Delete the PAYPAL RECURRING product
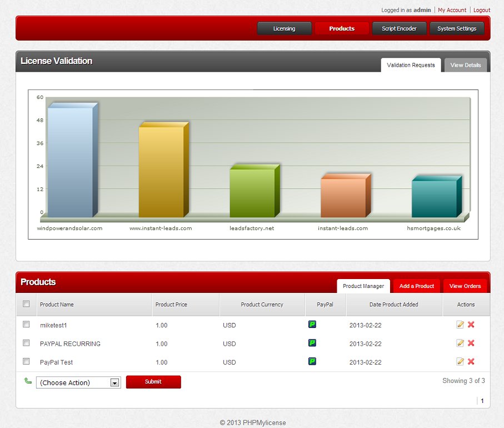 (471, 344)
